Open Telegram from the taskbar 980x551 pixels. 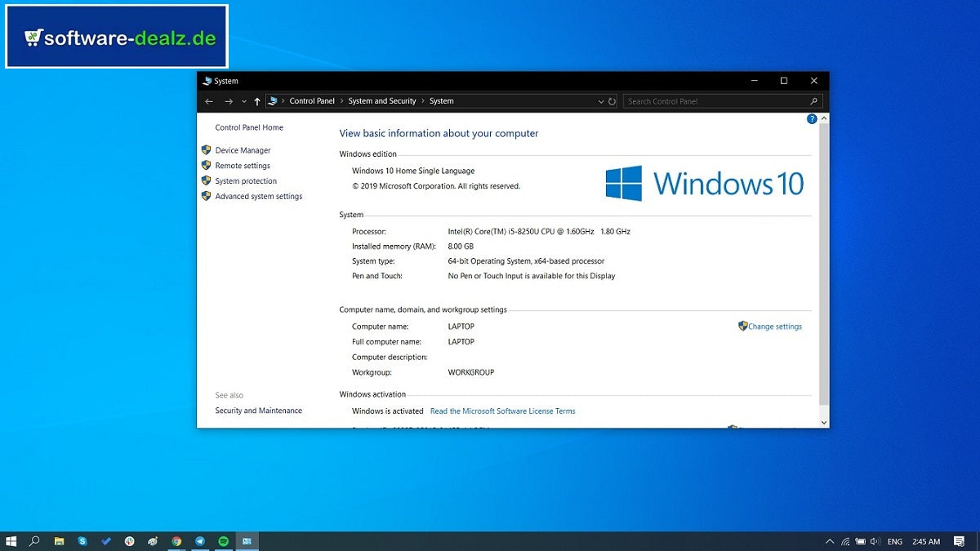pyautogui.click(x=200, y=540)
